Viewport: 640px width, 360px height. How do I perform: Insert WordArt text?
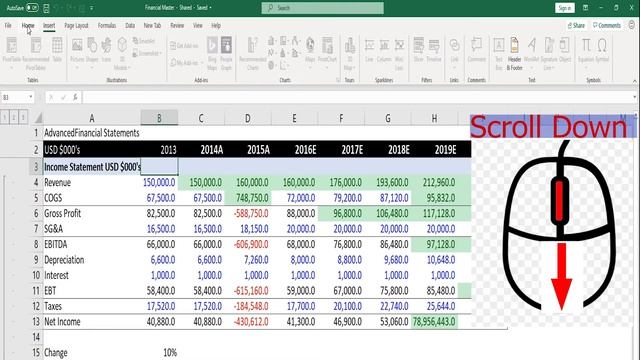pos(531,50)
